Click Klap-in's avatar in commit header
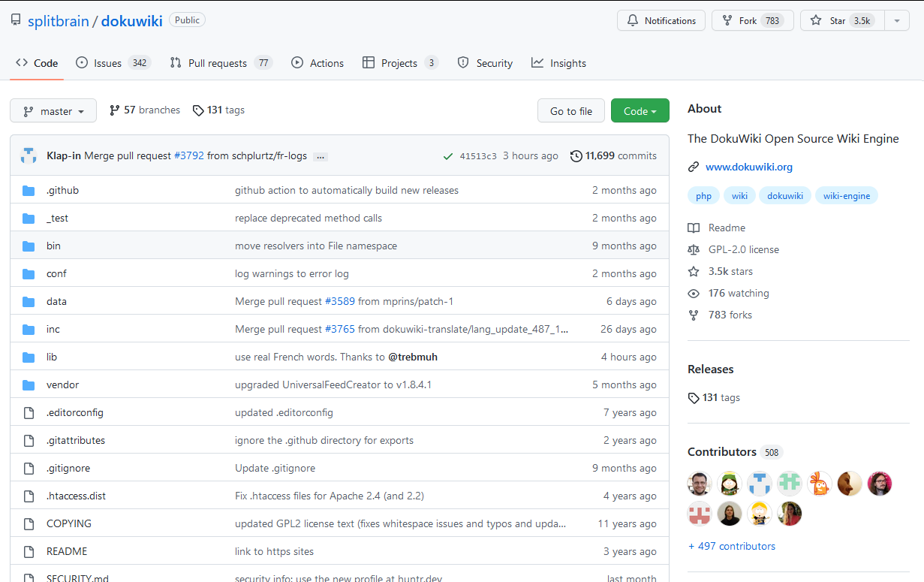 (29, 156)
